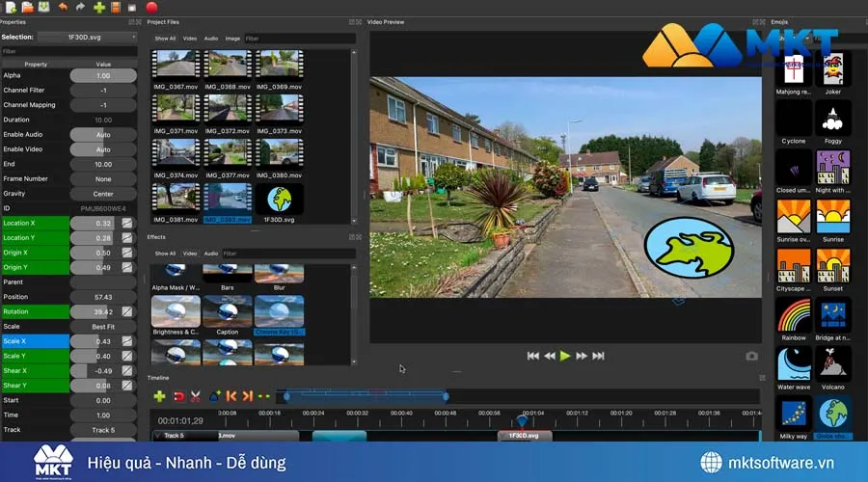Image resolution: width=868 pixels, height=482 pixels.
Task: Select the Video tab in Effects panel
Action: tap(190, 254)
